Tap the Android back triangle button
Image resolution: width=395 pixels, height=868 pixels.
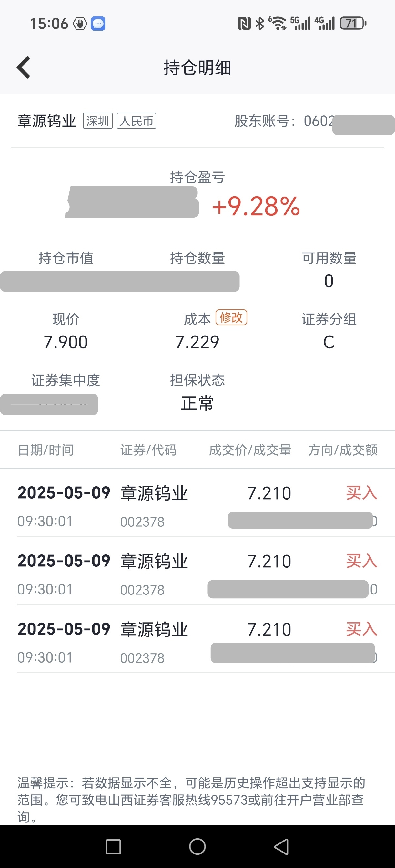pos(281,847)
